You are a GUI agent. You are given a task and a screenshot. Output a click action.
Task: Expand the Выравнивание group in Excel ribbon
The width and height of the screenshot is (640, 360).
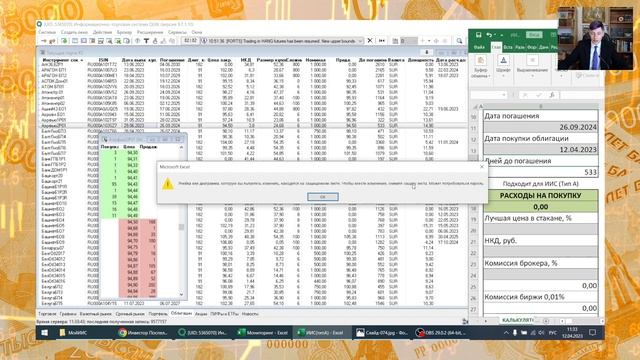(x=532, y=67)
